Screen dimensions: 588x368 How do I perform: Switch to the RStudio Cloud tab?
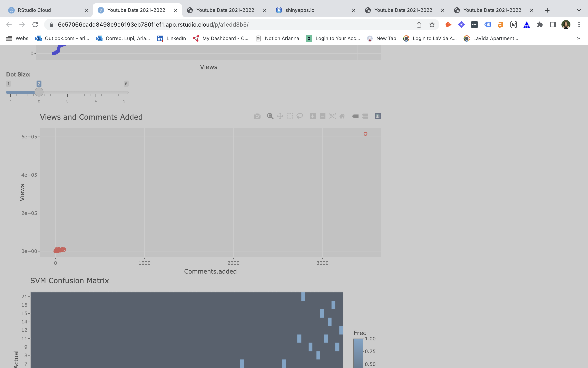tap(46, 10)
